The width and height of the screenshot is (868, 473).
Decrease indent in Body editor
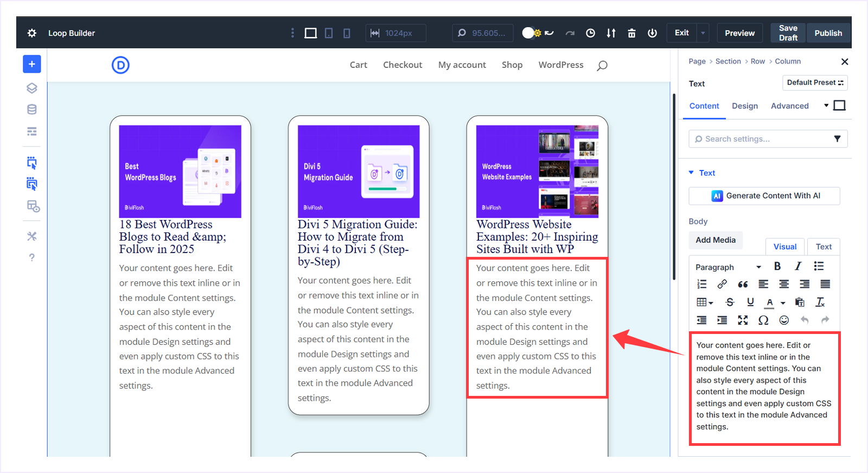pyautogui.click(x=702, y=320)
